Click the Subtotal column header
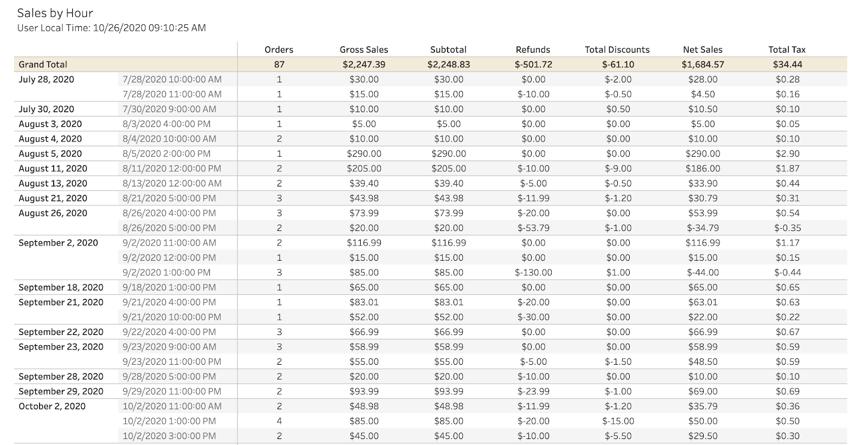Screen dimensions: 868x445 point(448,49)
